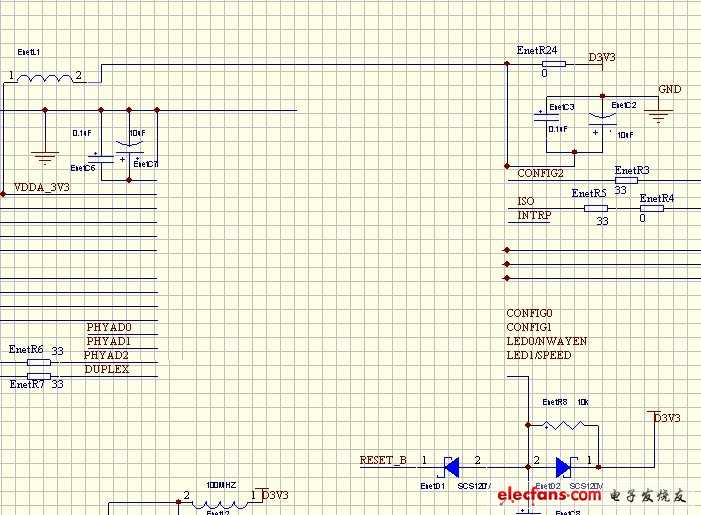Screen dimensions: 701x515
Task: Select the EnetR3 resistor symbol
Action: [x=626, y=180]
